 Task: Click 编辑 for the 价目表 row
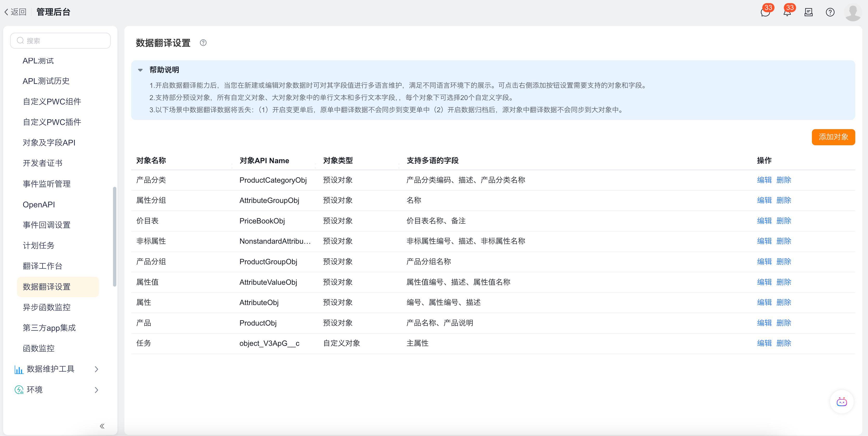(x=764, y=221)
